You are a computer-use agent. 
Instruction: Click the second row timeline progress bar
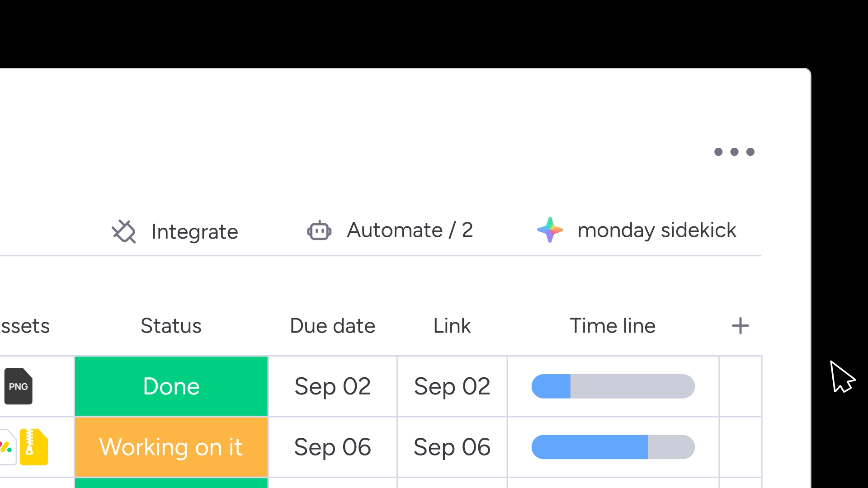pos(613,447)
